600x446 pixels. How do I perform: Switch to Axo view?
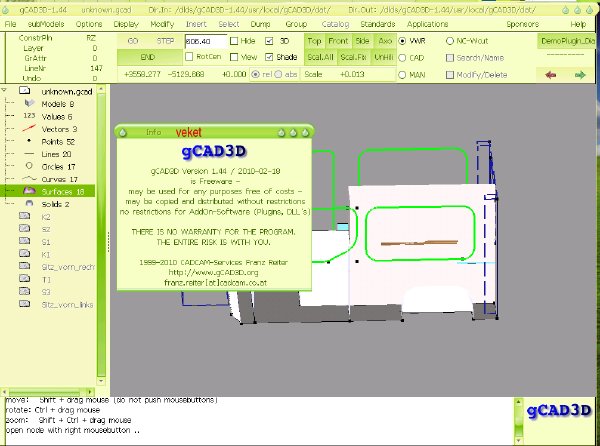click(385, 41)
